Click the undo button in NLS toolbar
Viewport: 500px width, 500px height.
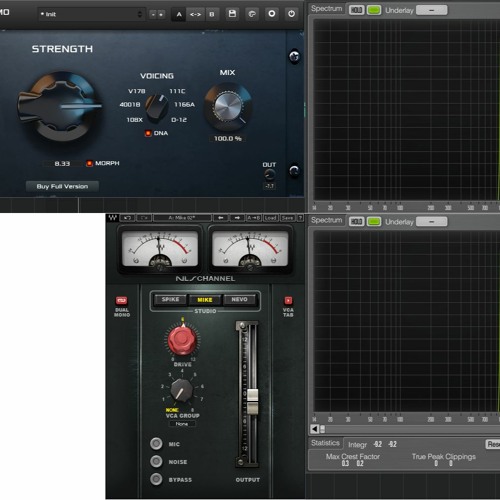click(127, 218)
